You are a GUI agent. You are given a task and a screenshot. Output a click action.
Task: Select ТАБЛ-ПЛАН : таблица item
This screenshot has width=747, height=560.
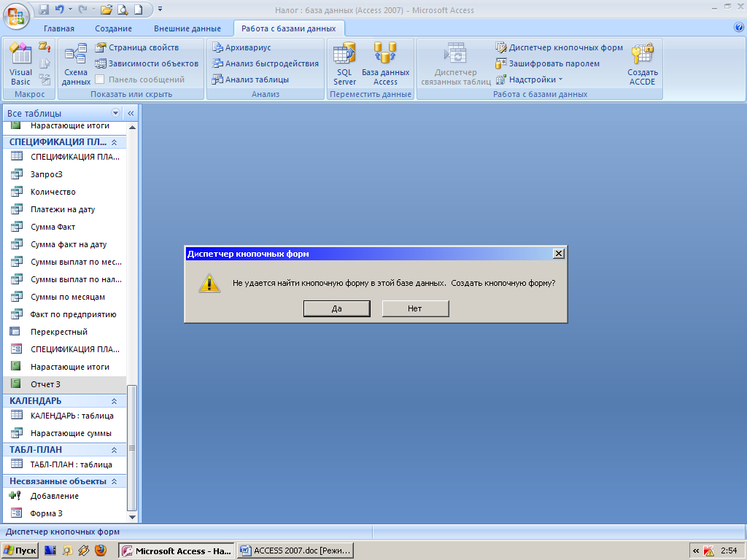point(65,464)
